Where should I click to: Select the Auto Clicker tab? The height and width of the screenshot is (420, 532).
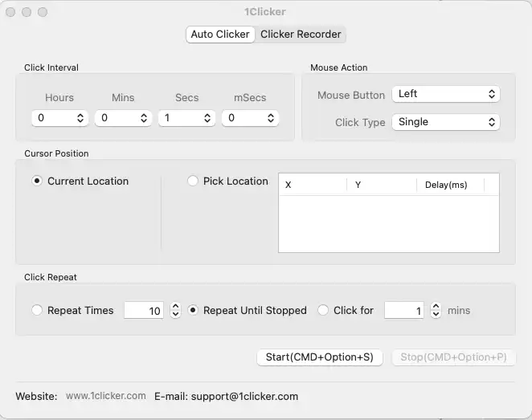tap(220, 35)
